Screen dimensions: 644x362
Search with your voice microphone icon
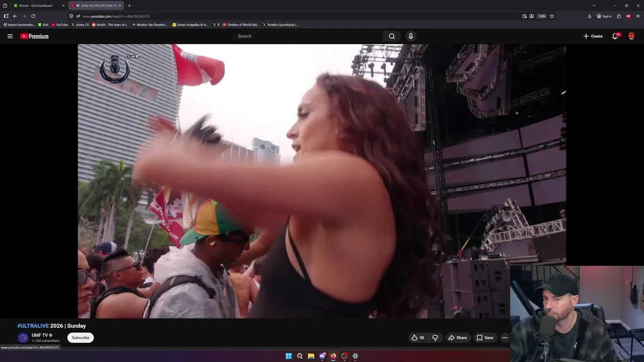point(411,36)
